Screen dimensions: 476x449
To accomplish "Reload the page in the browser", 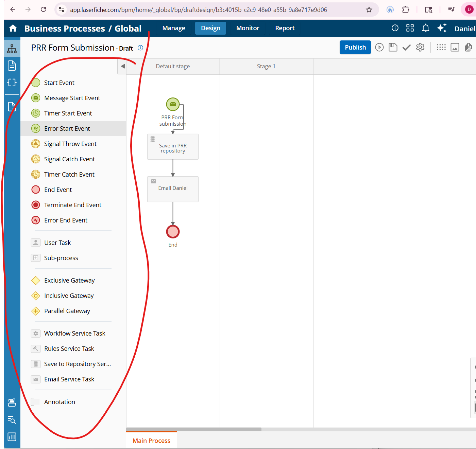I will [x=43, y=10].
